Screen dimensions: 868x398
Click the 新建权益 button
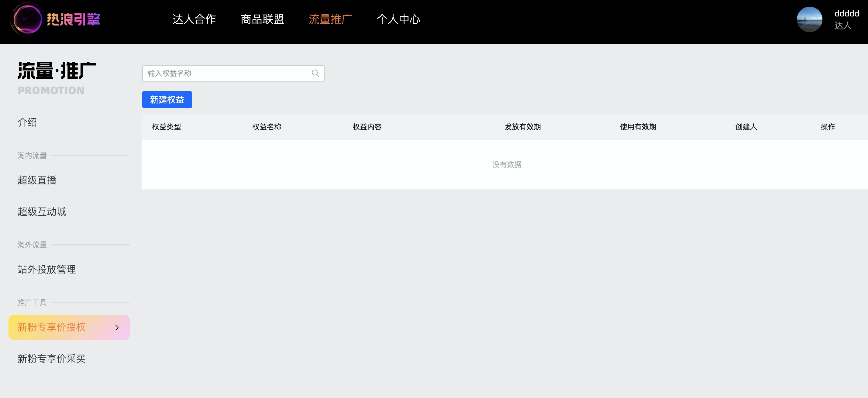coord(167,100)
